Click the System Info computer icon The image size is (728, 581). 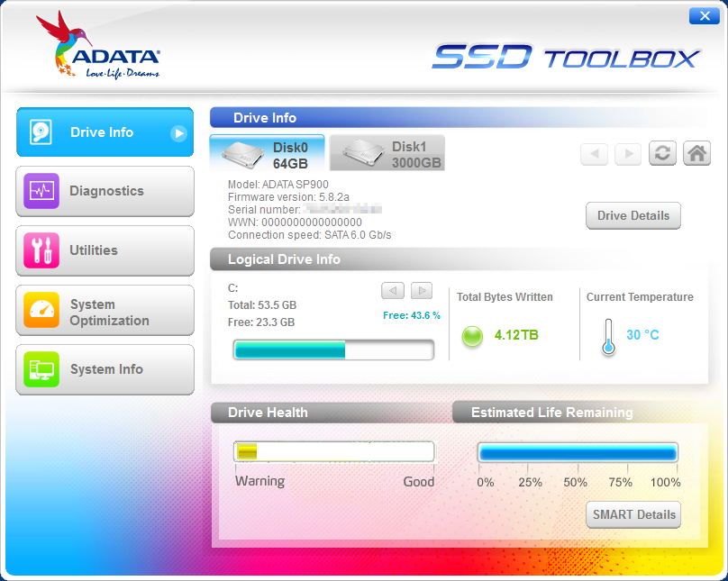41,369
